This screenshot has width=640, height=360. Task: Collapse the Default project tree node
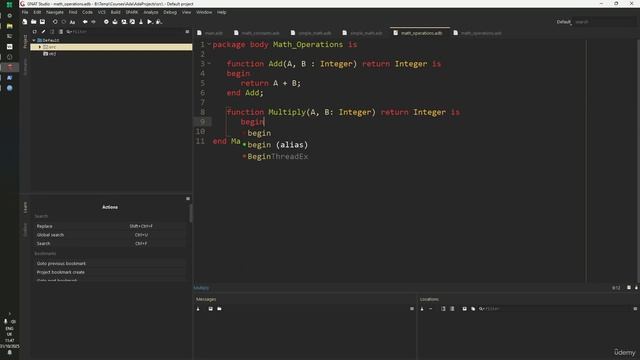click(34, 40)
